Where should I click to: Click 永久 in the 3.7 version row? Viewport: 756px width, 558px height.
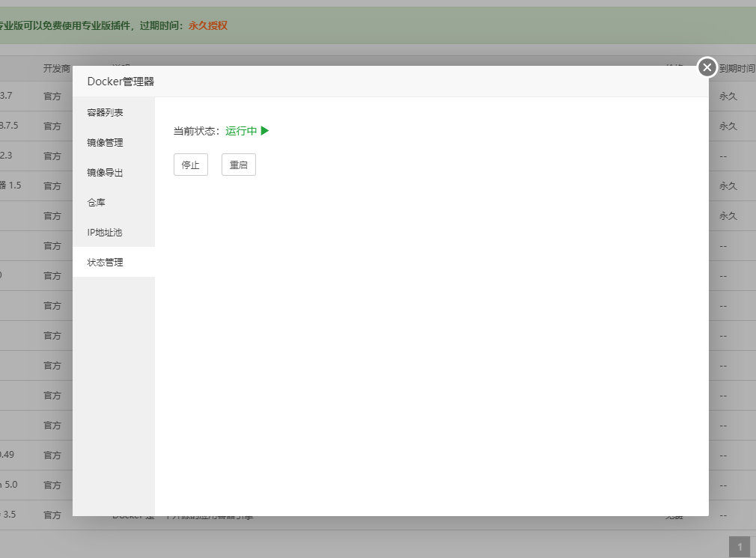click(x=728, y=96)
